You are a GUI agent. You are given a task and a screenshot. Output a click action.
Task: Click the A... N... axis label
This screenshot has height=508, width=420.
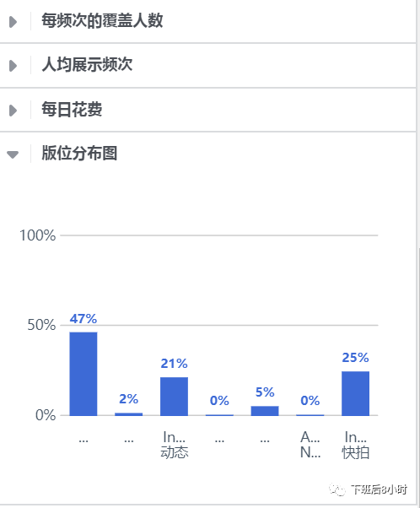point(310,445)
